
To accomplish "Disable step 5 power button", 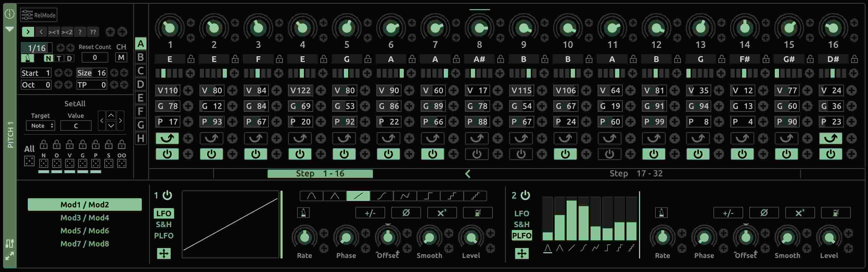I will [344, 154].
